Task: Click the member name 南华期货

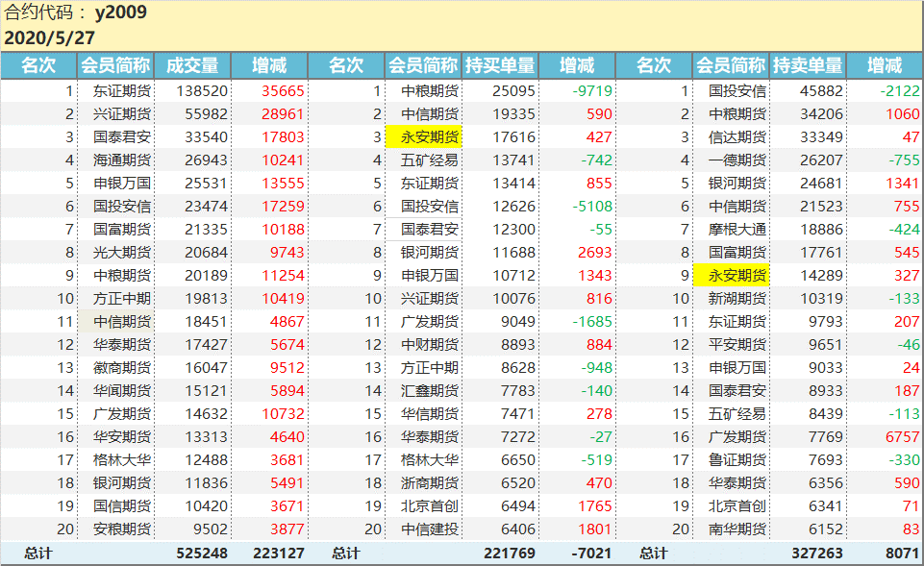Action: [x=737, y=529]
